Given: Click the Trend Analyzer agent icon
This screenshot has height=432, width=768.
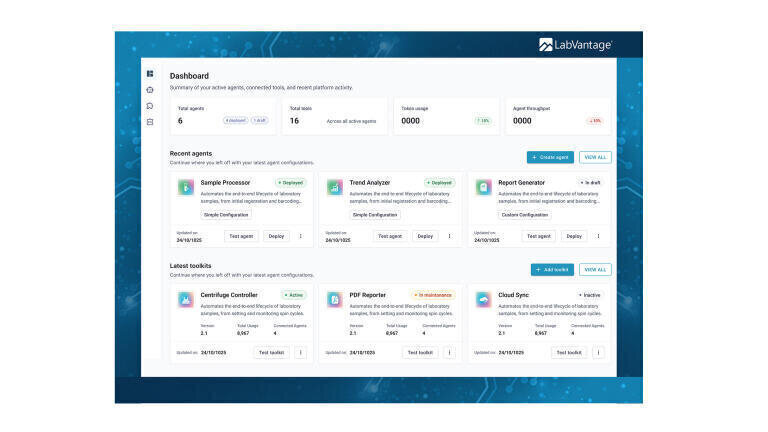Looking at the screenshot, I should (335, 187).
